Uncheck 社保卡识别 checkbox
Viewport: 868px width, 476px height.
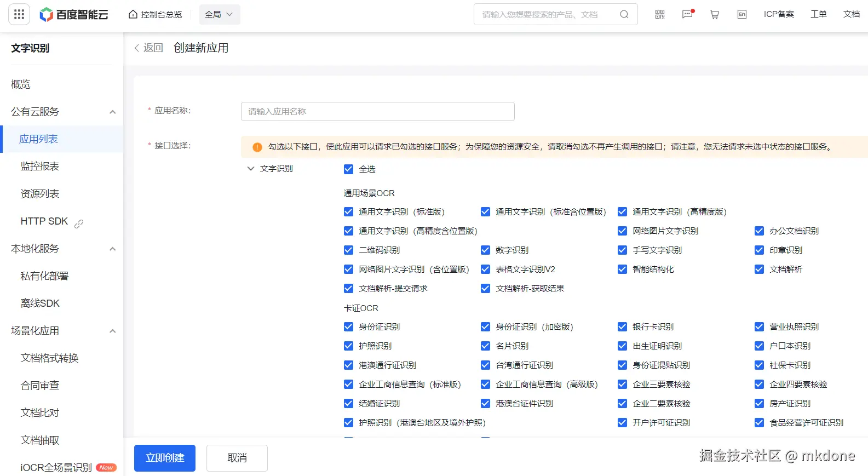pyautogui.click(x=759, y=365)
